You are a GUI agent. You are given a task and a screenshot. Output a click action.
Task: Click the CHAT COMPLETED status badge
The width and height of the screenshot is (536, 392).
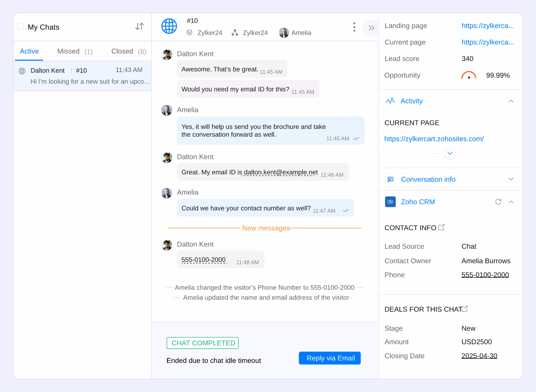coord(203,343)
